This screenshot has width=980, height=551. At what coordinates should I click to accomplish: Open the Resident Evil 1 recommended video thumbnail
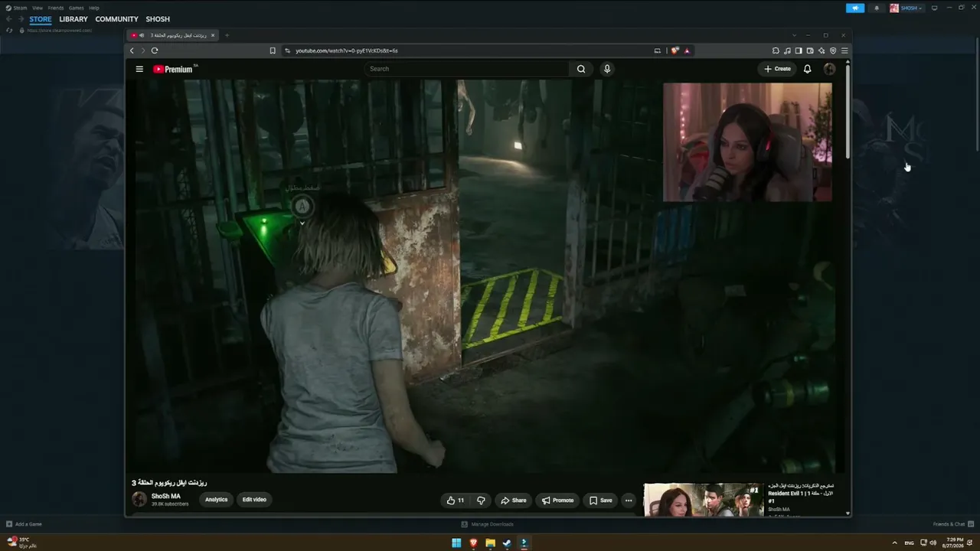(x=704, y=499)
